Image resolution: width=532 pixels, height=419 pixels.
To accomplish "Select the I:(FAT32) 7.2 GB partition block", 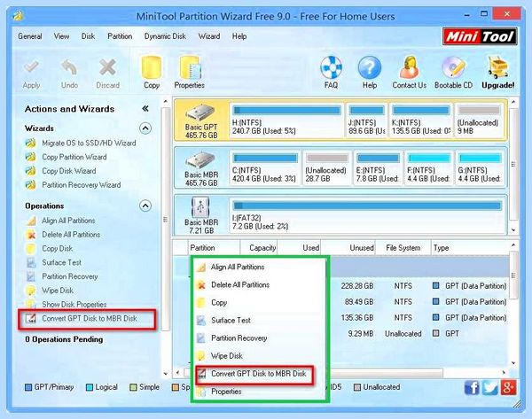I will pyautogui.click(x=367, y=215).
